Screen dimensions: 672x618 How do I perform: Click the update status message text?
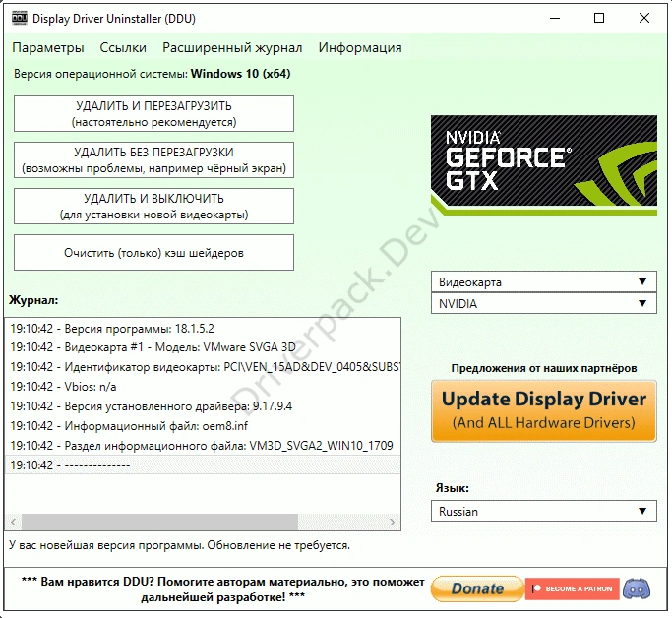point(179,545)
